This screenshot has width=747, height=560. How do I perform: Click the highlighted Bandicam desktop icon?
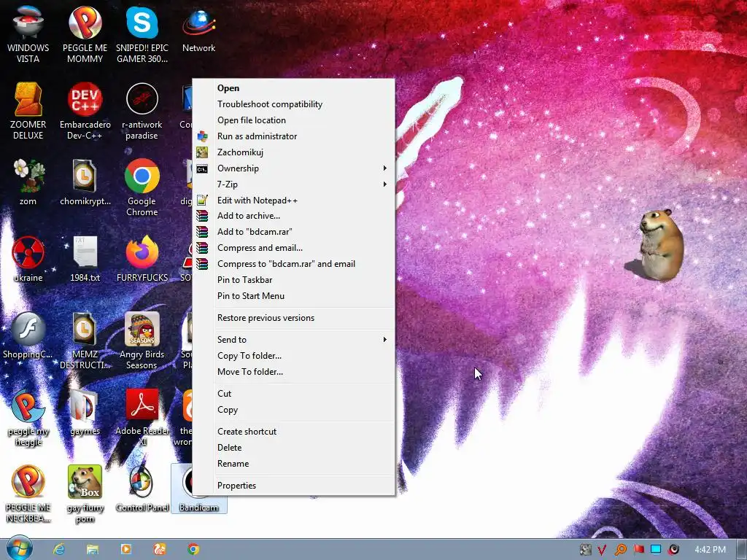(198, 489)
